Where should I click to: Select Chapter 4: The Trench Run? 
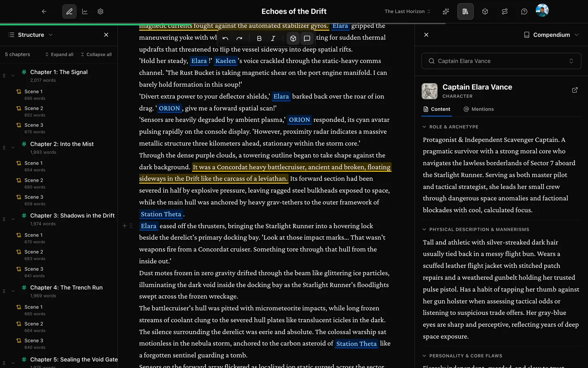(66, 287)
